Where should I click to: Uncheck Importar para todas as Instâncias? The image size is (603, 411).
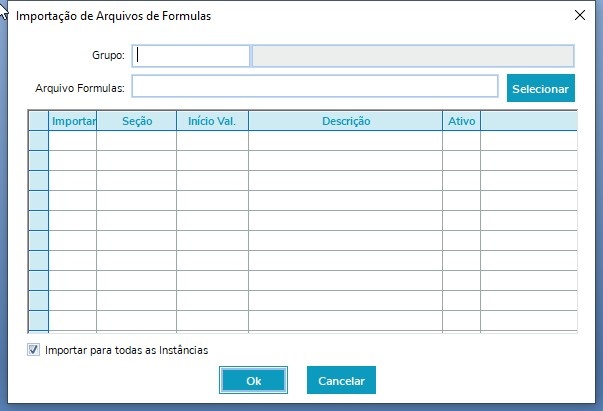tap(34, 350)
